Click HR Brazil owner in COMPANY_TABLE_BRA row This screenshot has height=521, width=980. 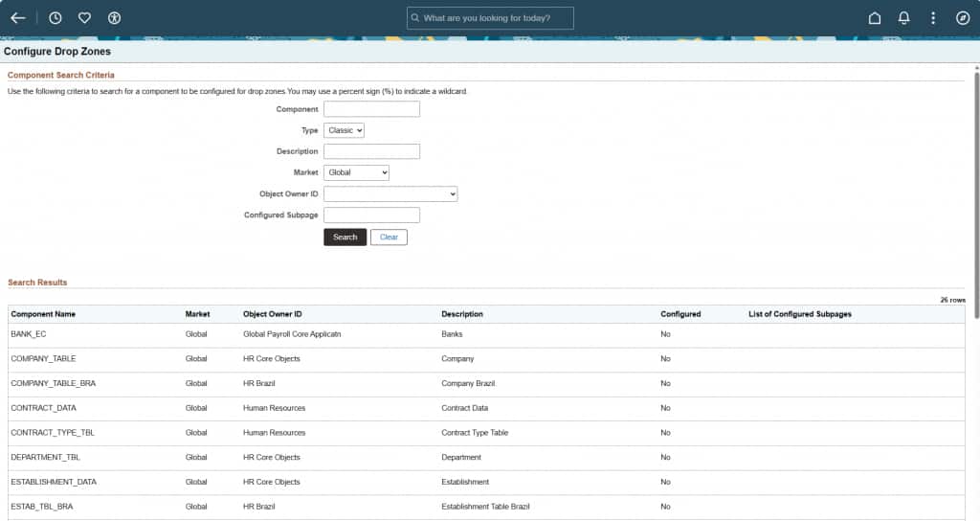(258, 383)
